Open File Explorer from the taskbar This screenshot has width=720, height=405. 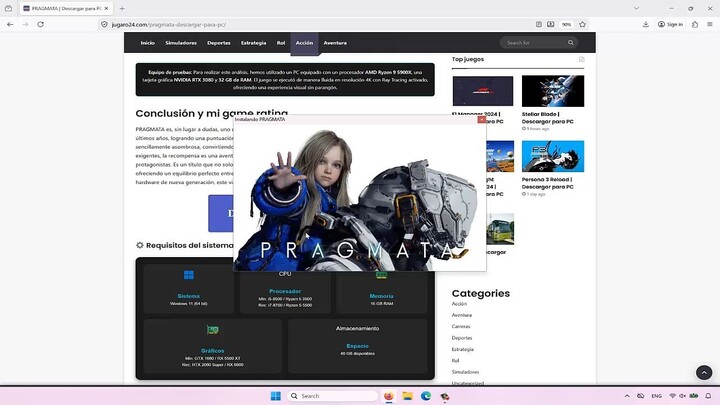pyautogui.click(x=407, y=396)
